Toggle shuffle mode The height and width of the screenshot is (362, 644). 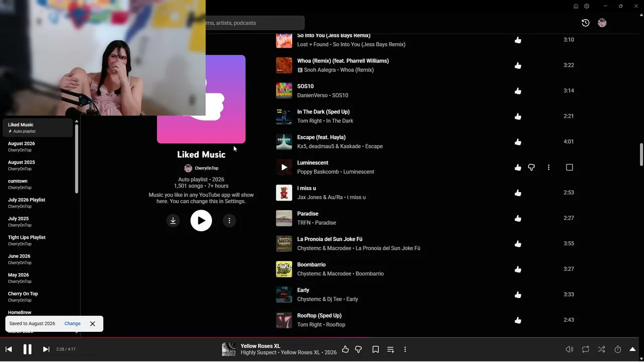coord(601,349)
